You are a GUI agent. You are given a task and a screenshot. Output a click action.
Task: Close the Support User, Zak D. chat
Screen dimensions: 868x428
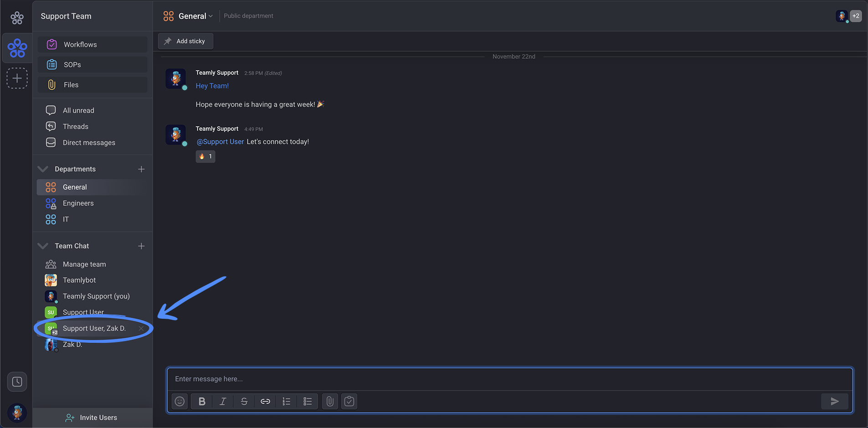coord(141,329)
